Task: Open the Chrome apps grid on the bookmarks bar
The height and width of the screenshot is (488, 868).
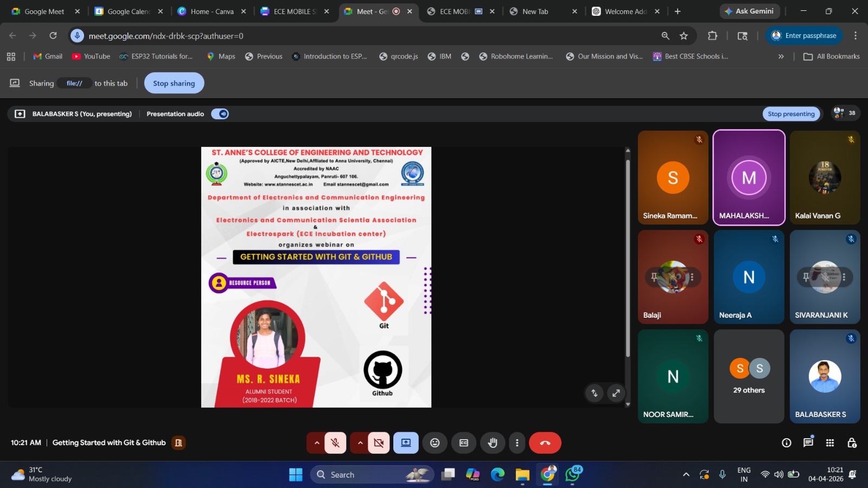Action: pyautogui.click(x=11, y=56)
